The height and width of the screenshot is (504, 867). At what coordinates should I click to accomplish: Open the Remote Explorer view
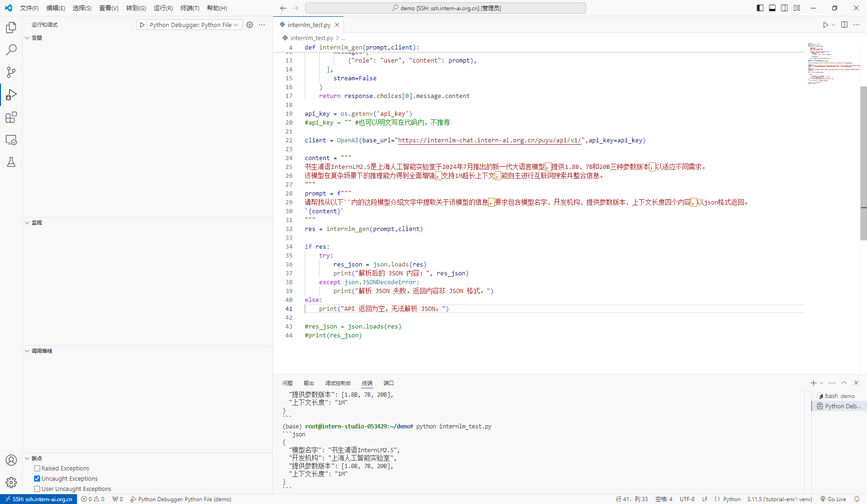(11, 140)
